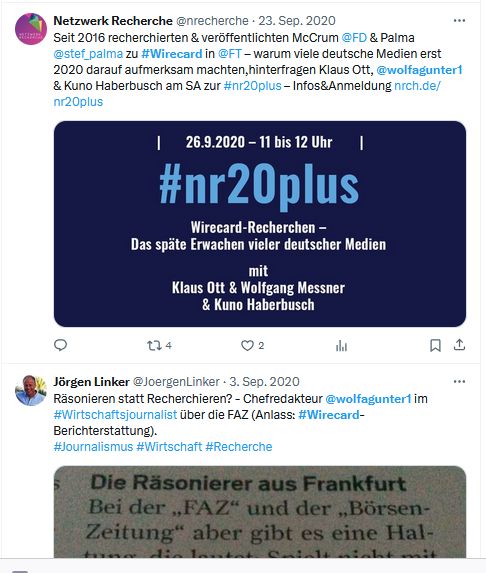This screenshot has width=486, height=573.
Task: Share the Netzwerk Recherche tweet
Action: (459, 345)
